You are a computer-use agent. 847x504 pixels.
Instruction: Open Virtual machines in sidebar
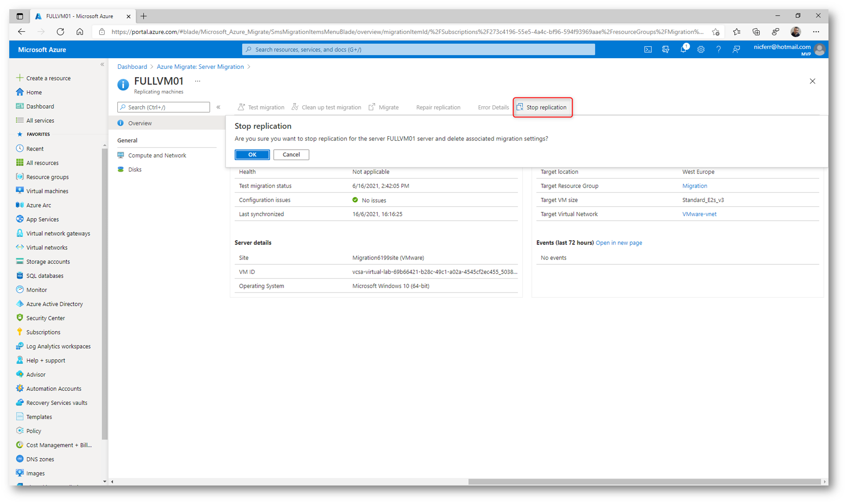pyautogui.click(x=47, y=191)
